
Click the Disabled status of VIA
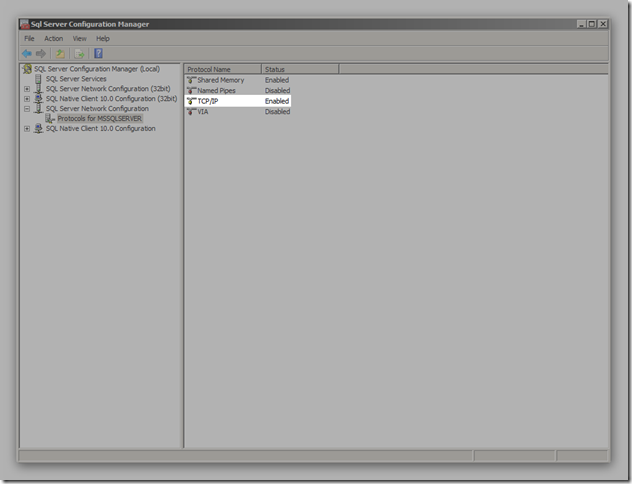pyautogui.click(x=277, y=111)
